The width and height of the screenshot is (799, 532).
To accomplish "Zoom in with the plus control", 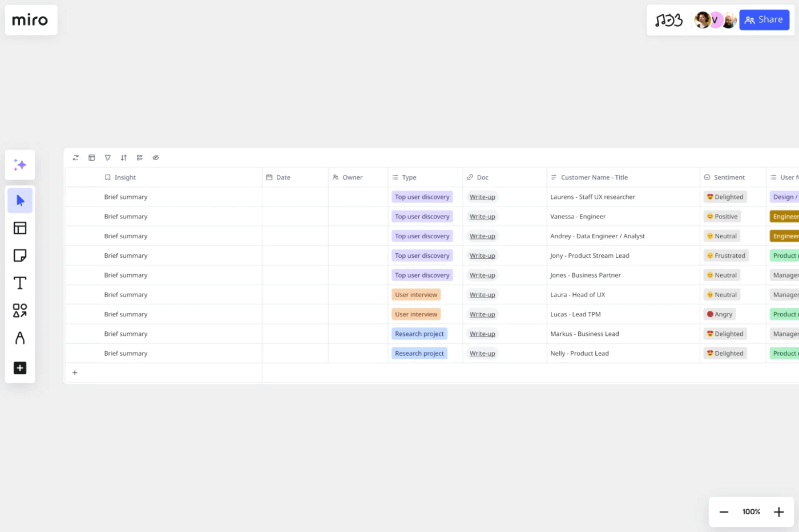I will tap(778, 511).
